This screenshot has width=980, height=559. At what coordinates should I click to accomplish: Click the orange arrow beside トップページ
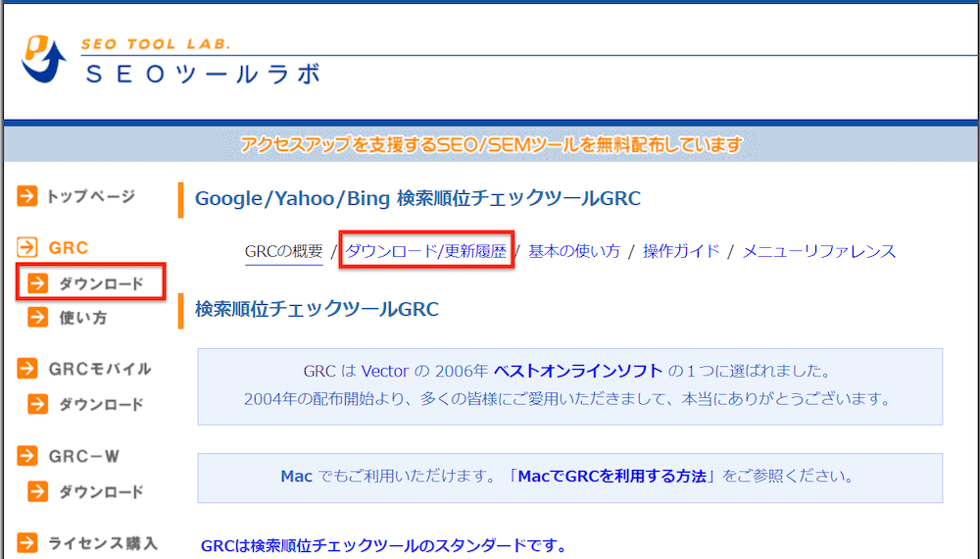click(x=26, y=196)
